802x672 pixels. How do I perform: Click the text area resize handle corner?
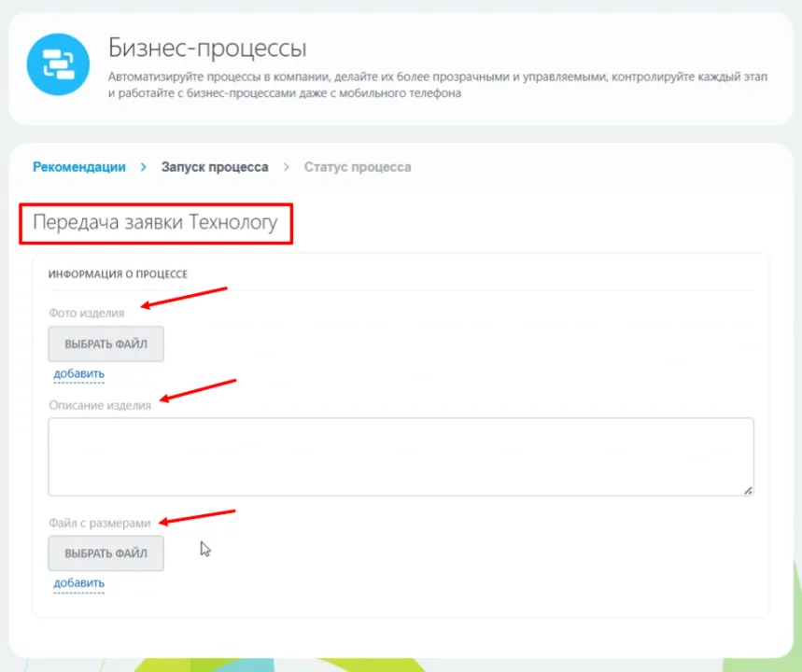pyautogui.click(x=748, y=490)
